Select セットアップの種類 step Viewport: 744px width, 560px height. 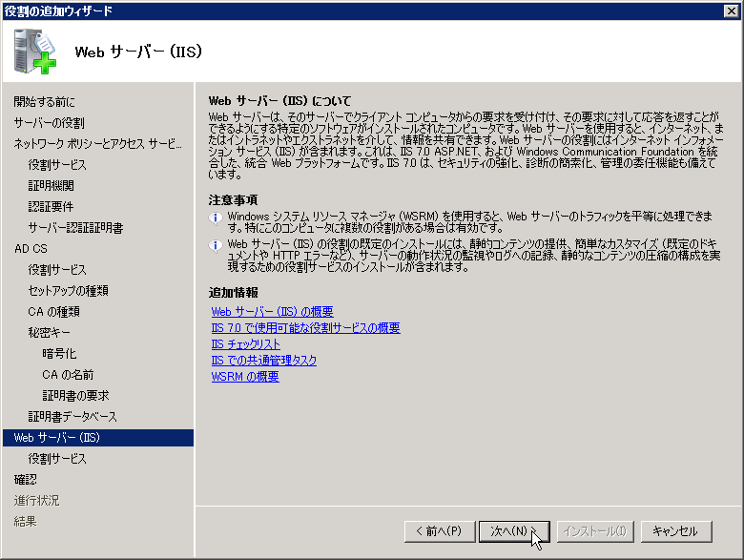pyautogui.click(x=68, y=290)
